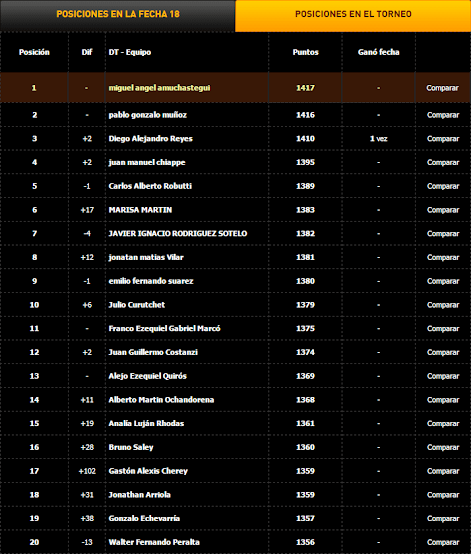Compare with Jonathan Arriola
This screenshot has height=554, width=471.
[443, 495]
